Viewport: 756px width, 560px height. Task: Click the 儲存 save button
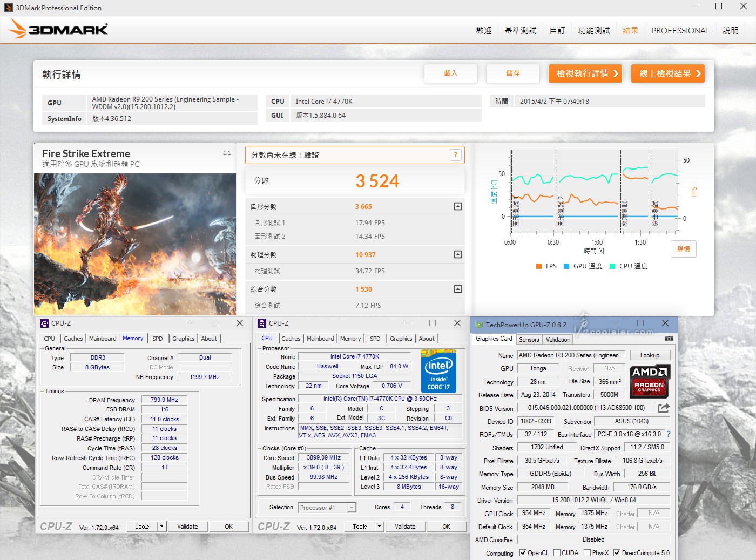[513, 73]
